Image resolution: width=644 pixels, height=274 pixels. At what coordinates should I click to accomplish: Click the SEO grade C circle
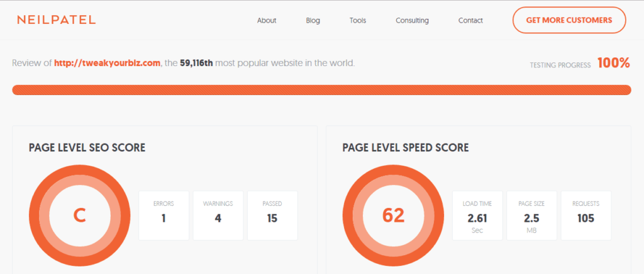80,215
